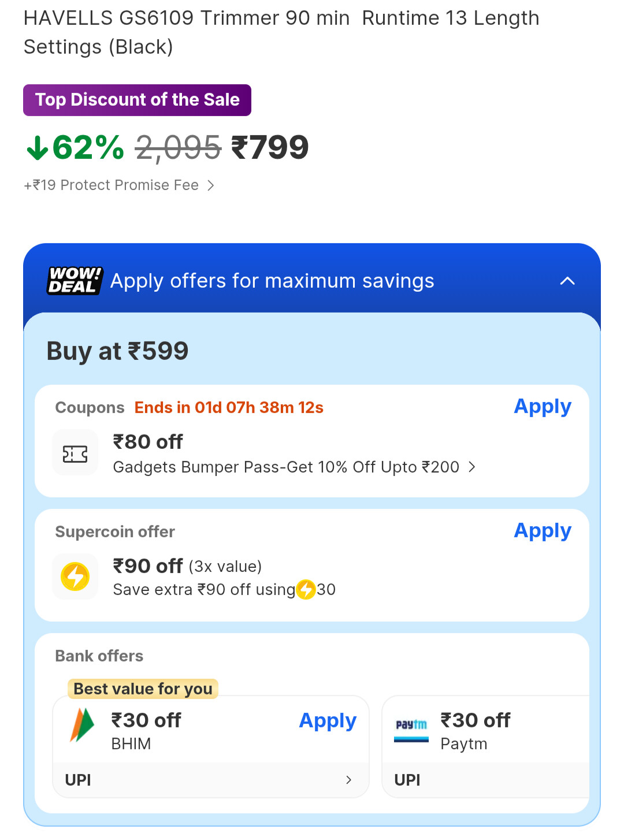Click the ₹799 discounted price
624x840 pixels.
coord(270,147)
